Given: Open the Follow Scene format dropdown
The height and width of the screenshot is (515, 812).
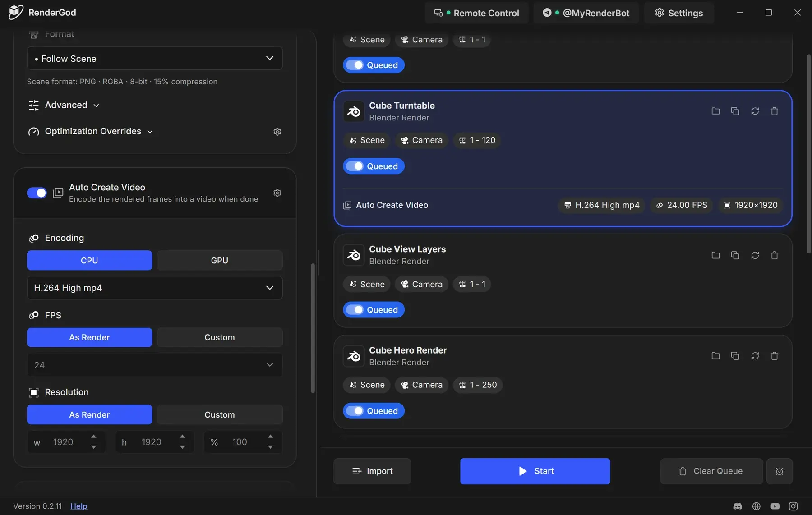Looking at the screenshot, I should coord(155,58).
